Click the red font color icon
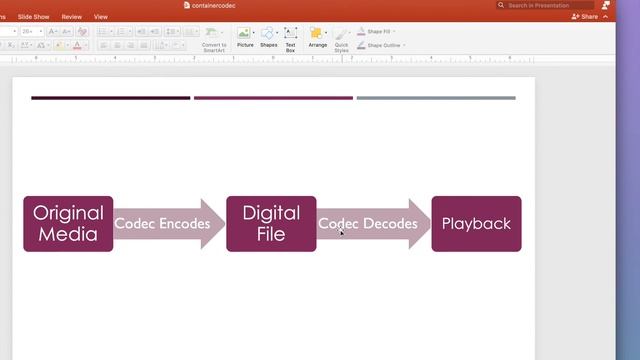The width and height of the screenshot is (640, 360). point(77,45)
